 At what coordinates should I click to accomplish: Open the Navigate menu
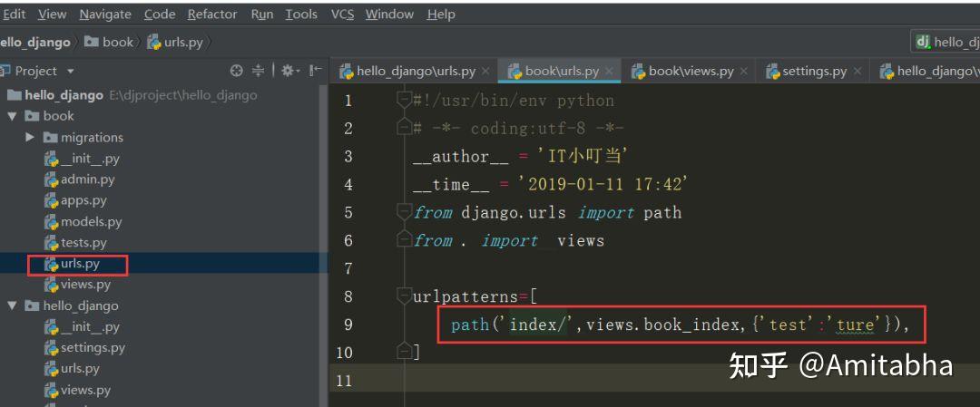click(105, 14)
